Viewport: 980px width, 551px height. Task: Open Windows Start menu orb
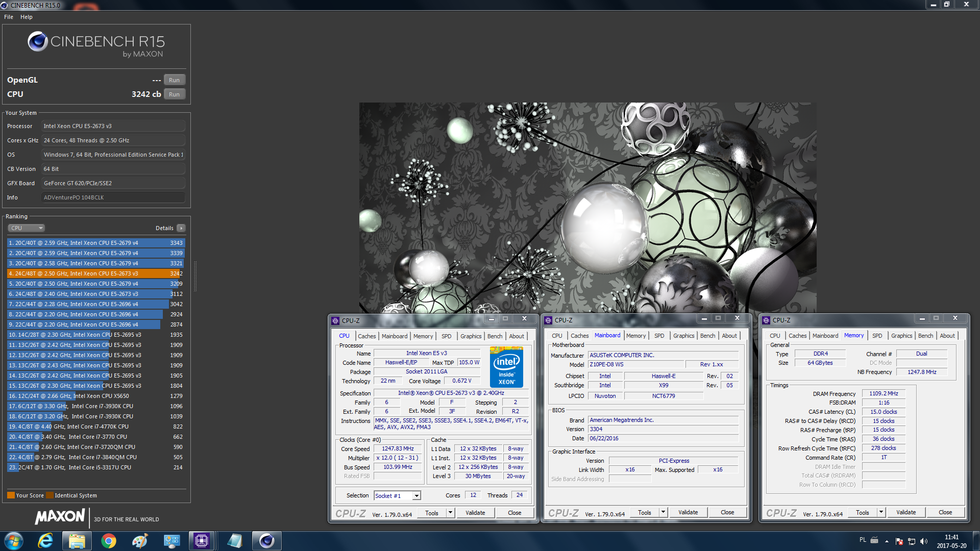coord(14,541)
